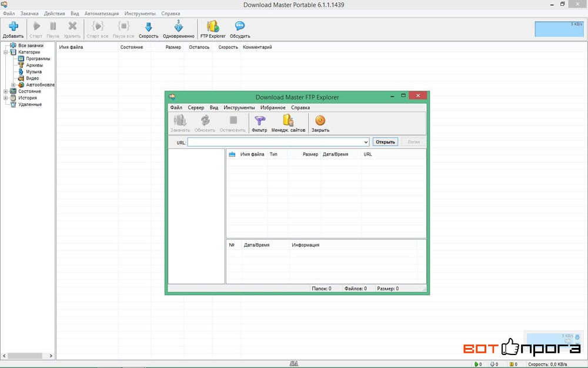Click the left tree scrollbar left arrow
This screenshot has height=368, width=588.
tap(5, 356)
